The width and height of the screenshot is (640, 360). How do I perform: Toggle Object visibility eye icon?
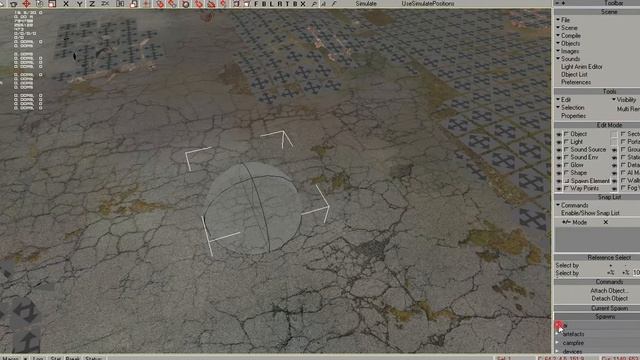(559, 134)
